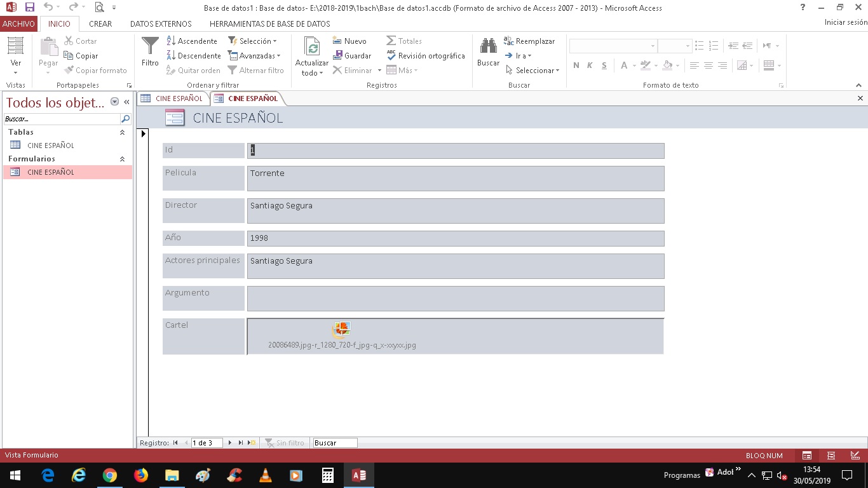This screenshot has height=488, width=868.
Task: Open the Selección dropdown
Action: pos(252,41)
